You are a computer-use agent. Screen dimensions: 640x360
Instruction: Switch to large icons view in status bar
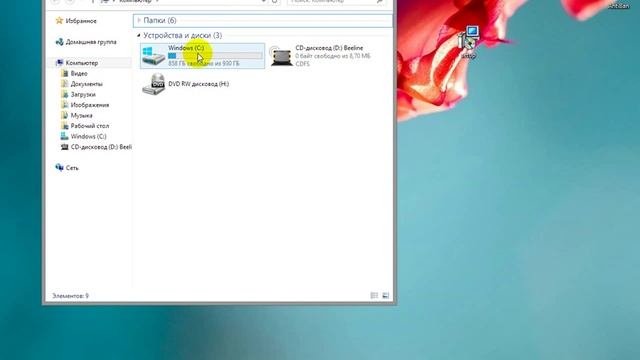click(385, 296)
